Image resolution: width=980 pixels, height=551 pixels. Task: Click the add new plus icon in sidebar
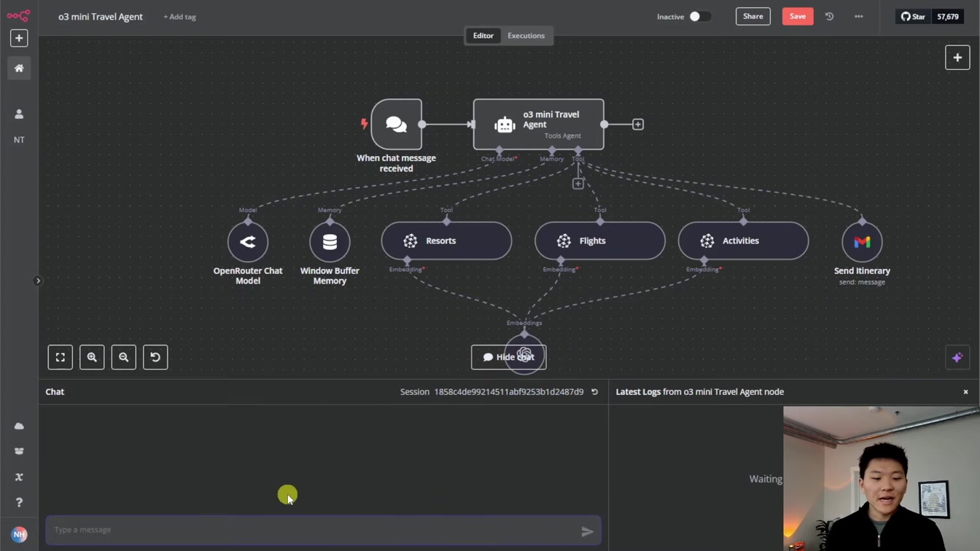tap(19, 38)
